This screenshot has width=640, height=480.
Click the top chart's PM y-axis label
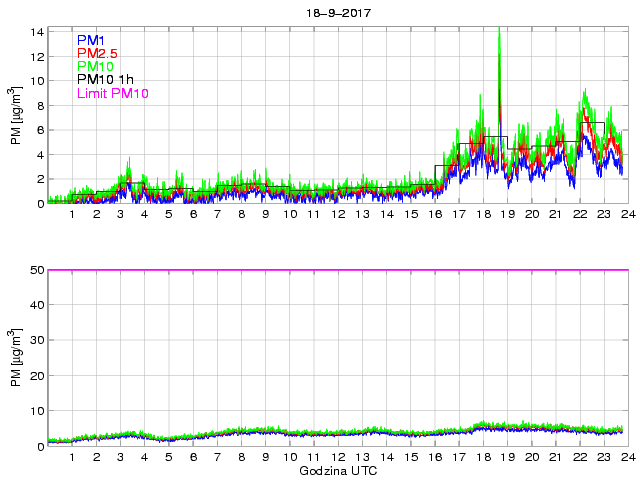click(16, 117)
